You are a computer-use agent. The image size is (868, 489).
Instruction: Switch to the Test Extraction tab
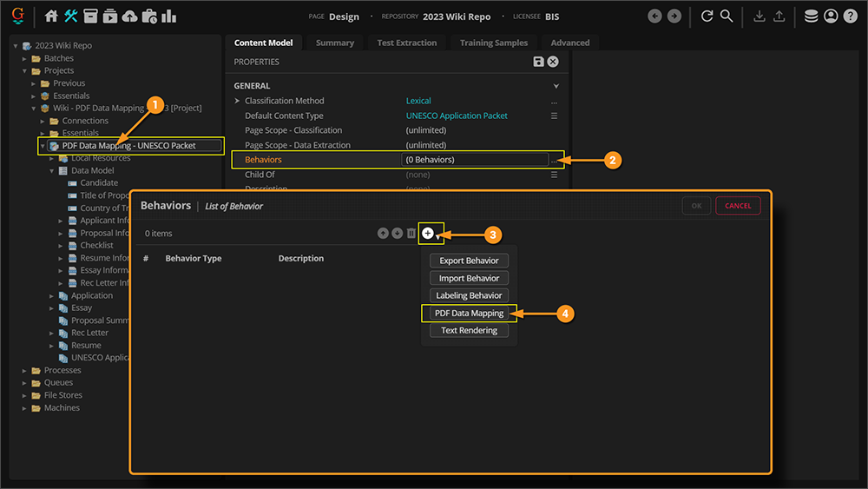tap(406, 43)
